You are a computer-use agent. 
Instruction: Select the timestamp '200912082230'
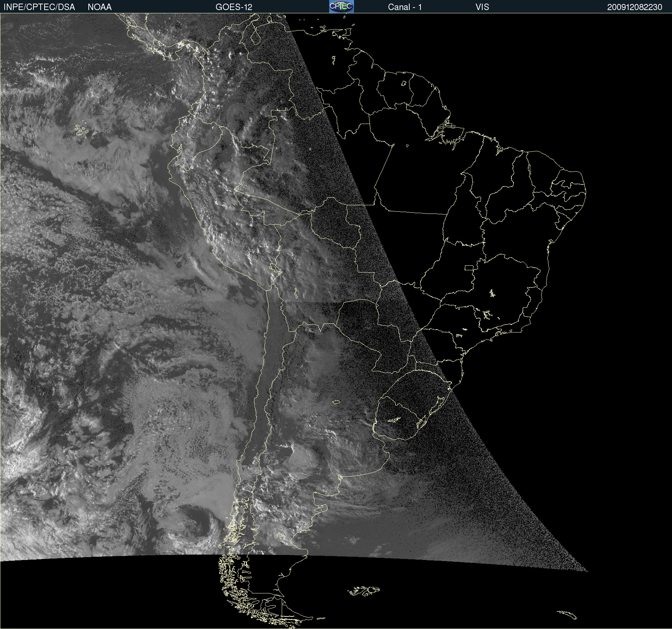635,7
